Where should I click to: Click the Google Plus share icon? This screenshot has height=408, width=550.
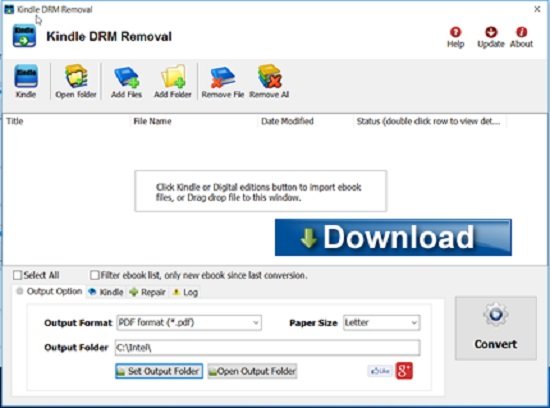pos(404,371)
